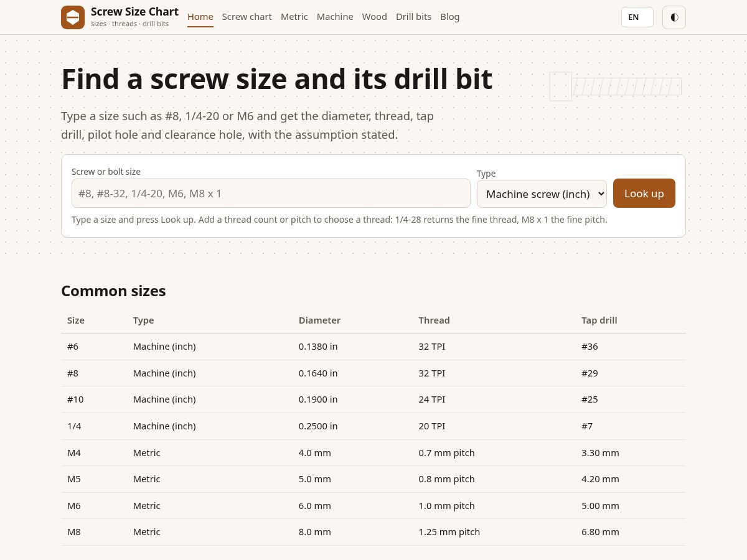
Task: Focus the Screw or bolt size field
Action: click(271, 194)
